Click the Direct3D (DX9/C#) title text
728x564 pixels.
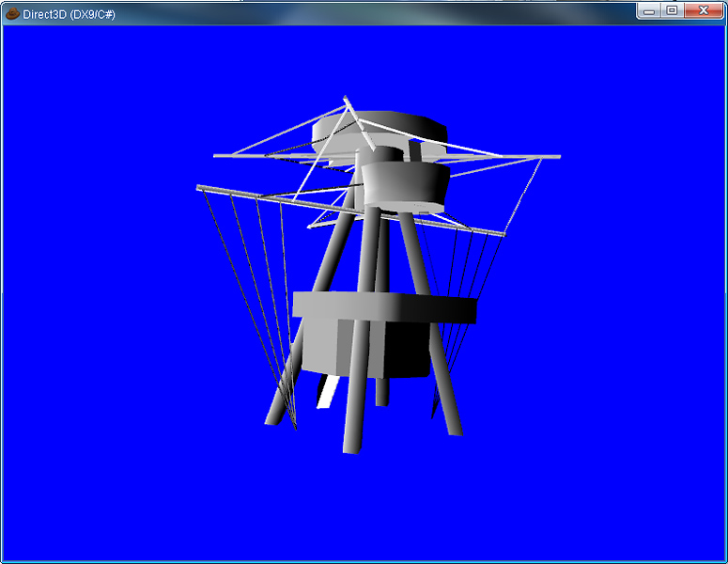[69, 14]
